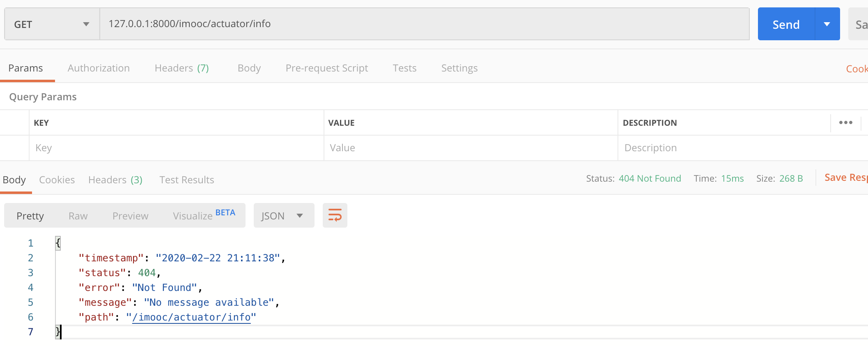
Task: Click the query param Value field
Action: pyautogui.click(x=471, y=148)
